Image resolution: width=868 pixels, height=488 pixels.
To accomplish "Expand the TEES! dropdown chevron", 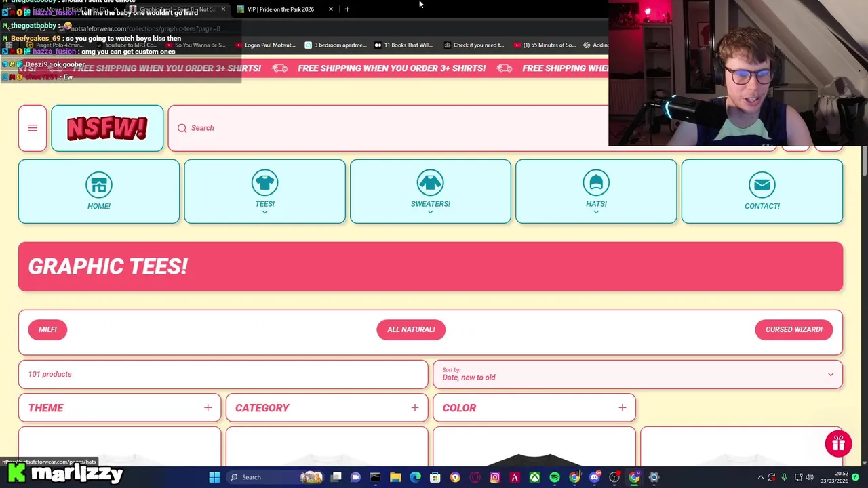I will (x=264, y=212).
